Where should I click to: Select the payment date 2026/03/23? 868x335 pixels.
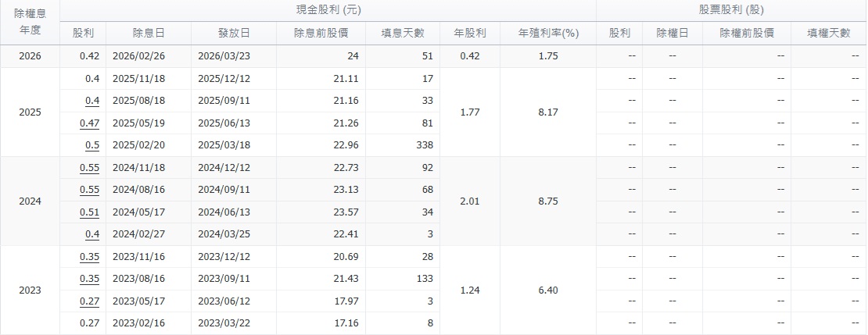pos(224,56)
